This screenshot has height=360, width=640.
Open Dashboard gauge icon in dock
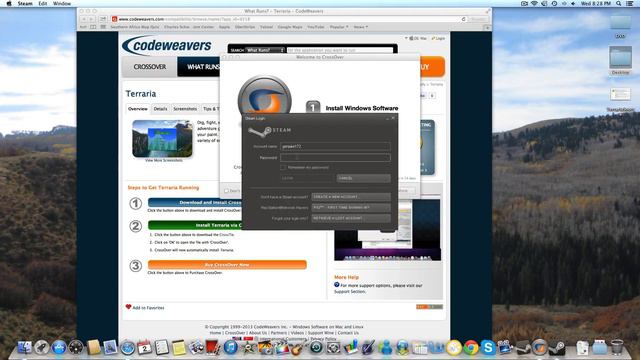coord(76,347)
